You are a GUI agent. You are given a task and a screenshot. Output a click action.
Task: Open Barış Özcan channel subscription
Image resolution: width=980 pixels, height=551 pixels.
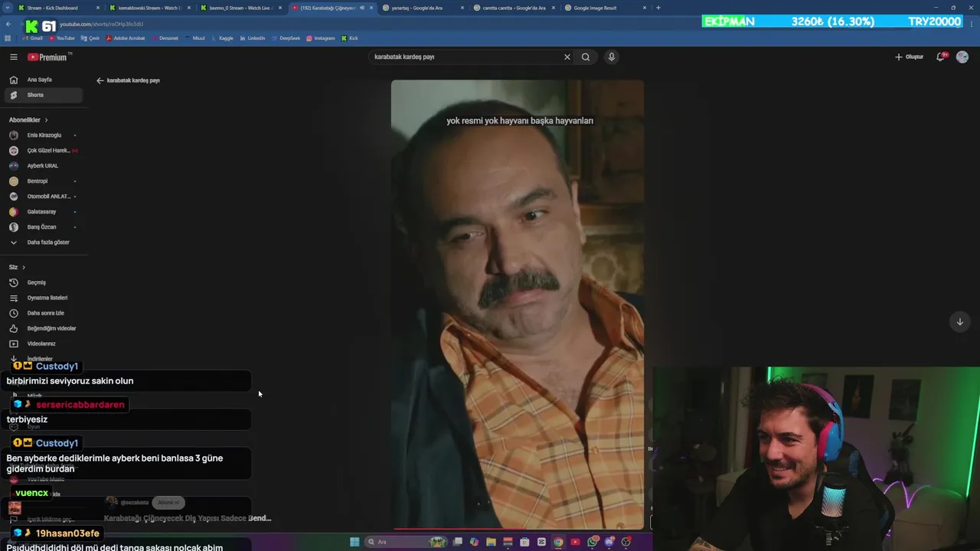point(43,227)
